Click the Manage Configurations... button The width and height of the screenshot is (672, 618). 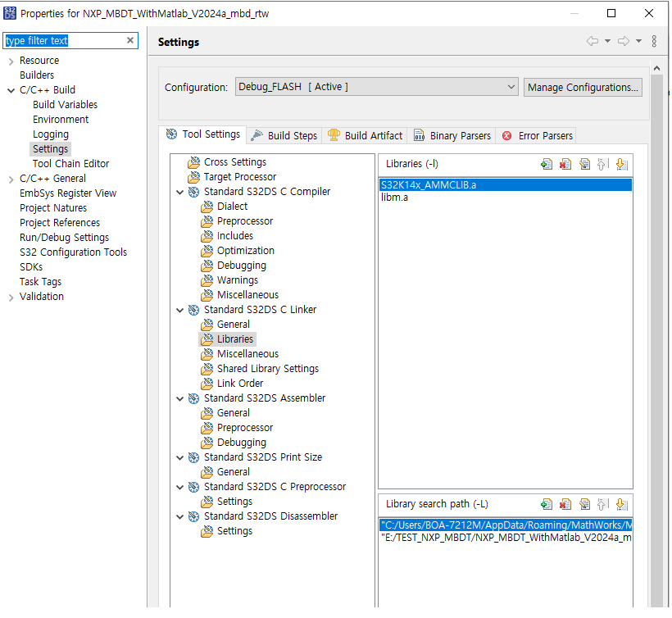tap(583, 87)
